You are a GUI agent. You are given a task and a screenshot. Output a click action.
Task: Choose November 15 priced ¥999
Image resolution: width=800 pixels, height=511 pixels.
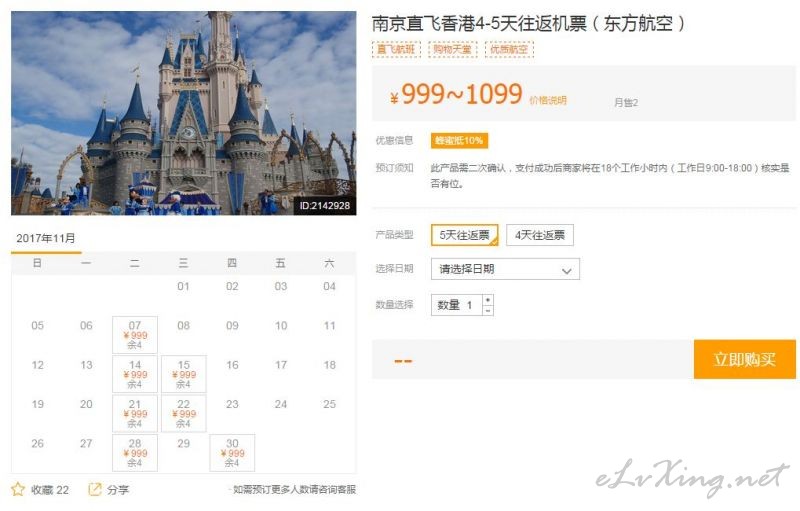[184, 374]
